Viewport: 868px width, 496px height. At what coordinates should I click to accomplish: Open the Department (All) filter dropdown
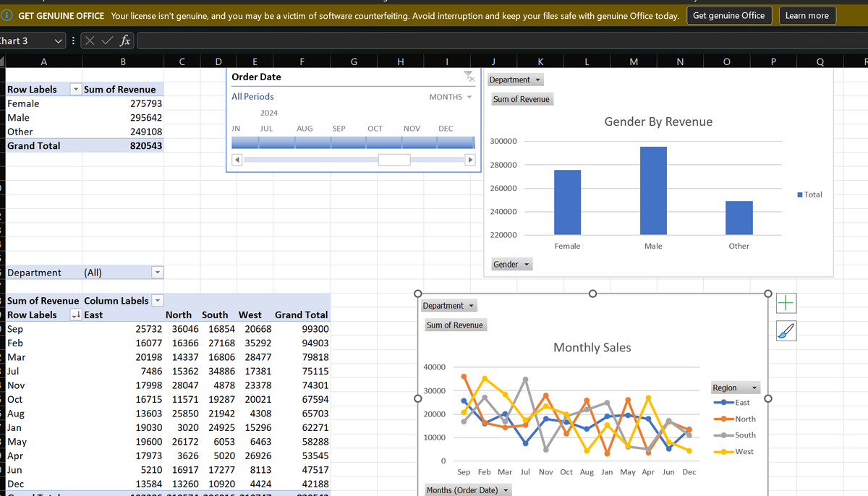158,273
